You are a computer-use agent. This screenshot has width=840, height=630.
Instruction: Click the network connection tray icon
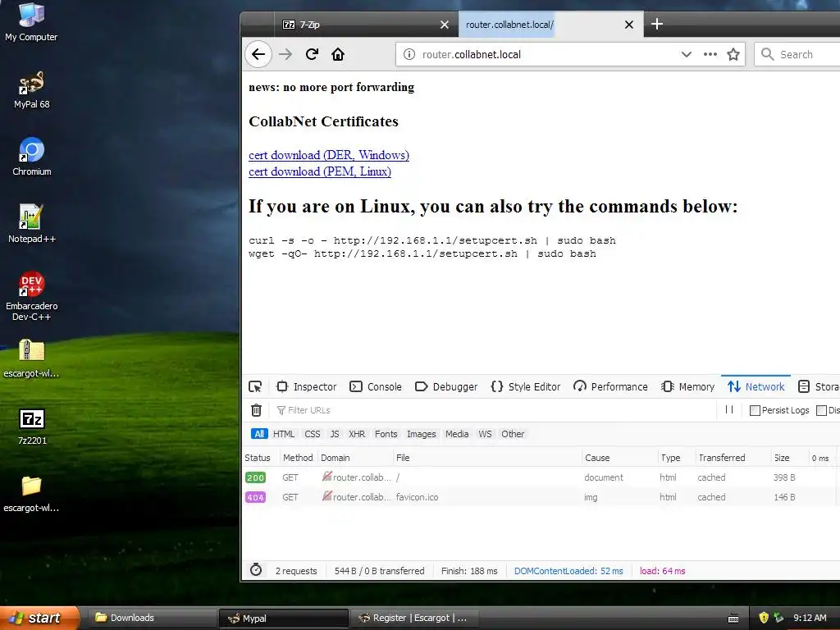point(779,618)
